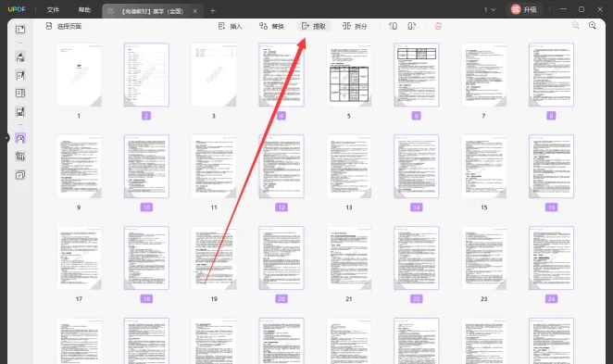Viewport: 613px width, 364px height.
Task: Add a new tab with plus button
Action: click(x=213, y=11)
